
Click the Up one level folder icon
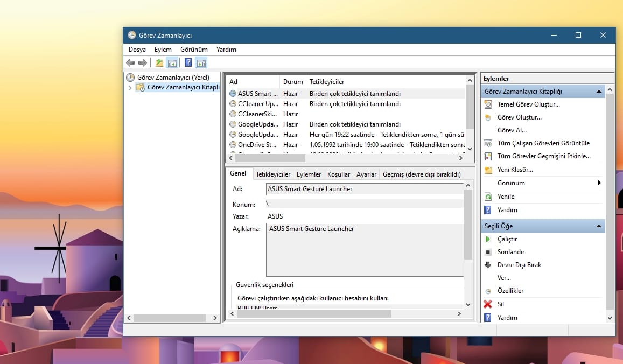159,63
